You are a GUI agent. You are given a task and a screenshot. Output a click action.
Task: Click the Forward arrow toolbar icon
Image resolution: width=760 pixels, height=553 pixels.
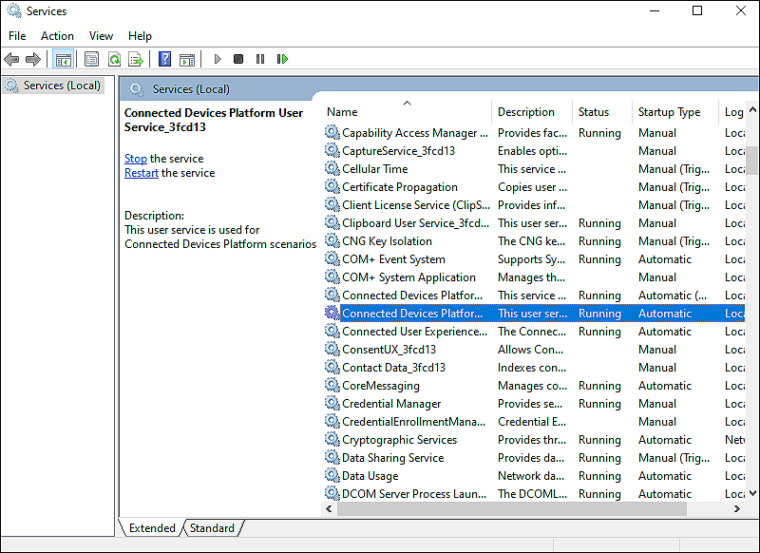(33, 60)
